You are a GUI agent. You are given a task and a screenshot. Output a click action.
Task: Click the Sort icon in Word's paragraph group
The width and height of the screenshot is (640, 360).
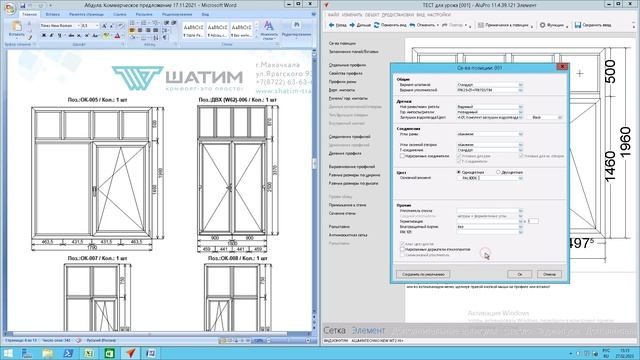point(157,38)
